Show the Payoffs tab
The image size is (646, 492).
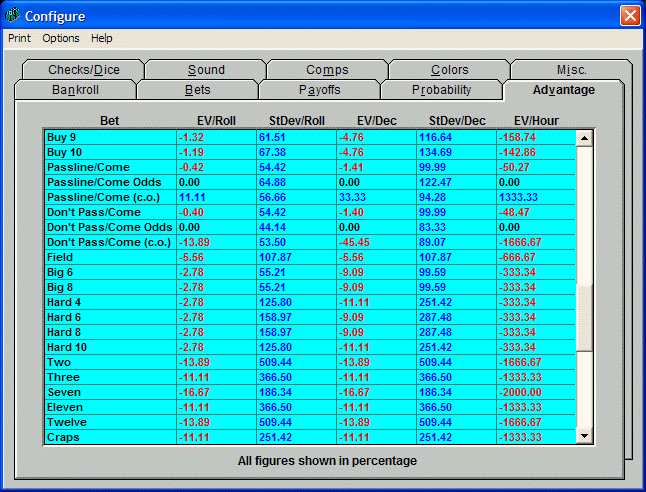pyautogui.click(x=319, y=90)
